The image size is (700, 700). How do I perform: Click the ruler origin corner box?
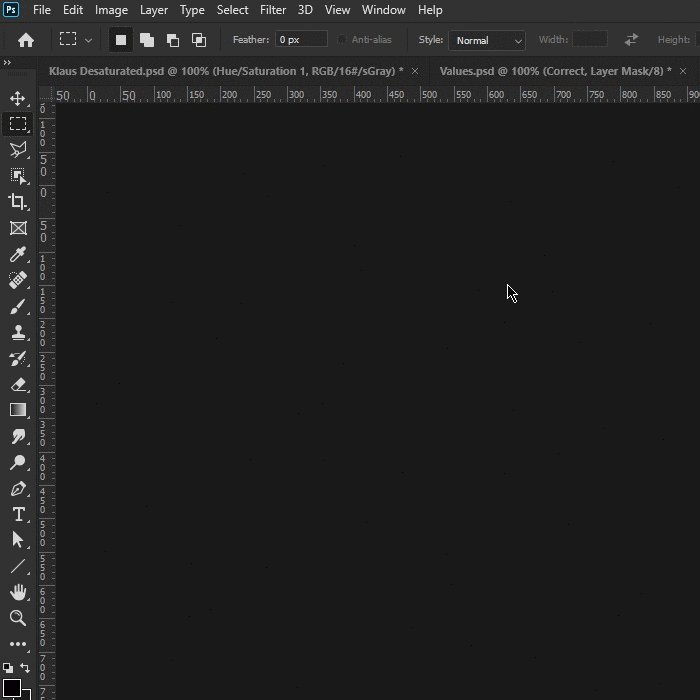[x=45, y=94]
